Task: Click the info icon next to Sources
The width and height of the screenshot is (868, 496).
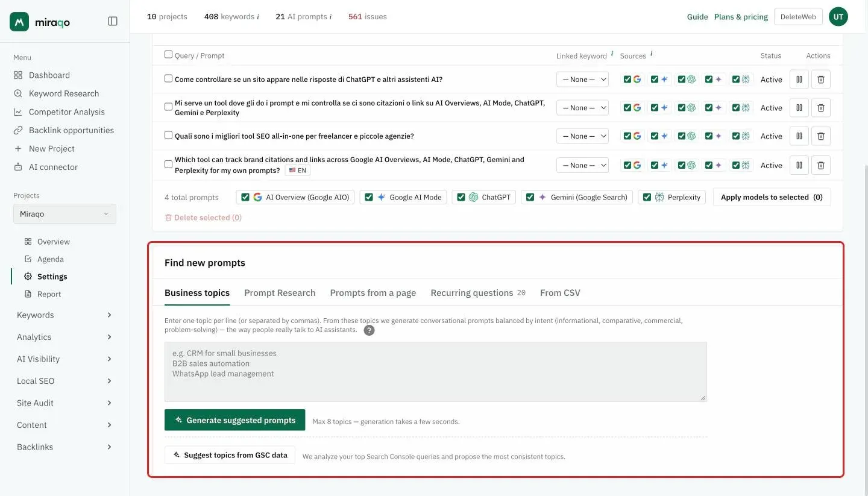Action: click(x=651, y=54)
